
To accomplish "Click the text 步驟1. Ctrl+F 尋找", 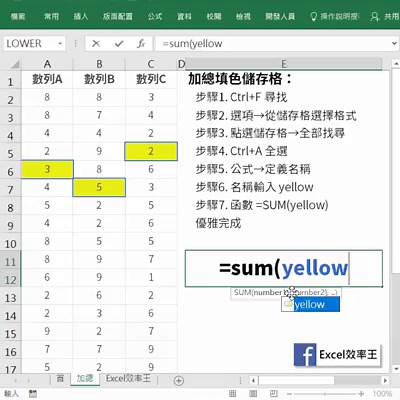I will tap(241, 97).
